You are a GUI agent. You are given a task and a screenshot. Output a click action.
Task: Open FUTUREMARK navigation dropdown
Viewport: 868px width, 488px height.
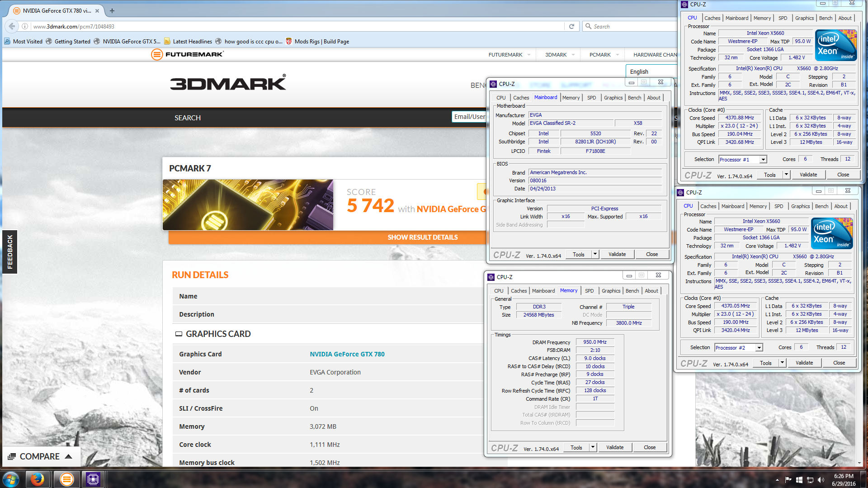point(509,55)
